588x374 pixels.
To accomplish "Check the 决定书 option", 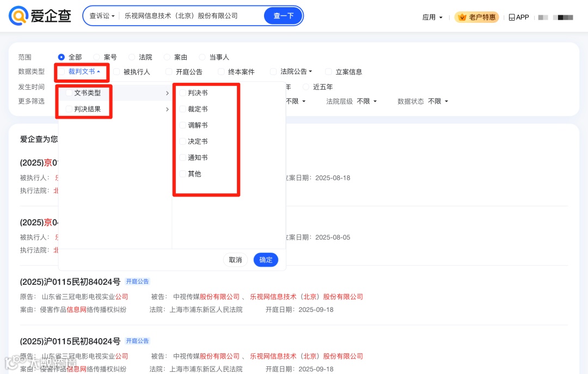I will [x=182, y=142].
